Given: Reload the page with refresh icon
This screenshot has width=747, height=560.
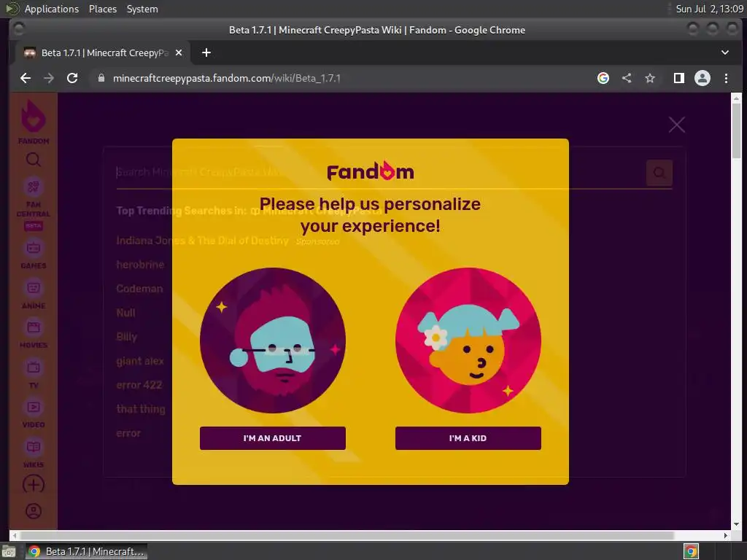Looking at the screenshot, I should click(x=72, y=78).
